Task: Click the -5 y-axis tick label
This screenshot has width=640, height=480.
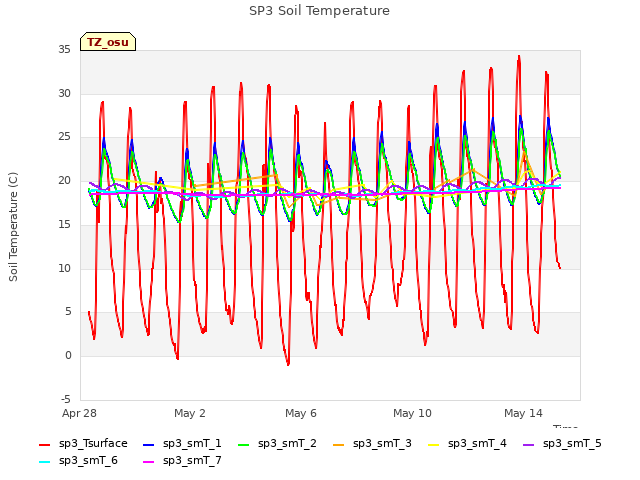Action: 66,399
